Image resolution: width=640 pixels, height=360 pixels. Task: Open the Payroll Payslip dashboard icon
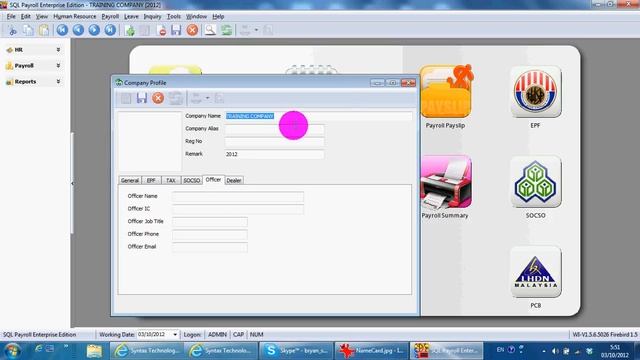click(x=446, y=91)
